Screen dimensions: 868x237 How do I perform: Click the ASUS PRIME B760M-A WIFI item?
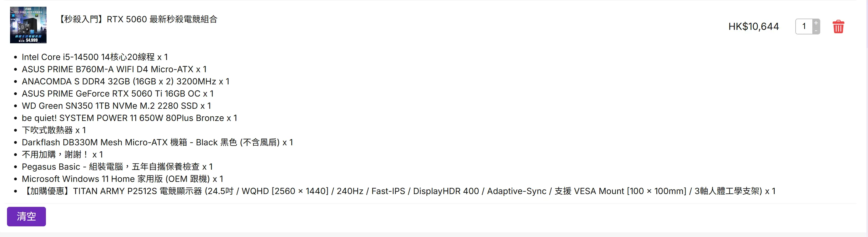click(x=114, y=69)
